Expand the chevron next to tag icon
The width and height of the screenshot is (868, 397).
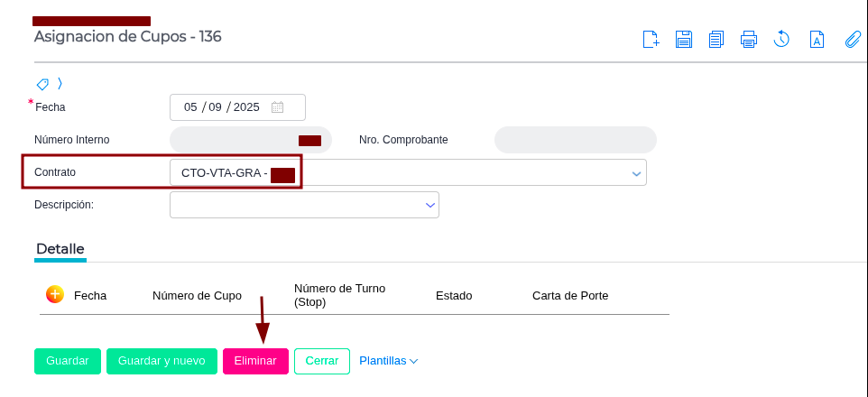60,84
